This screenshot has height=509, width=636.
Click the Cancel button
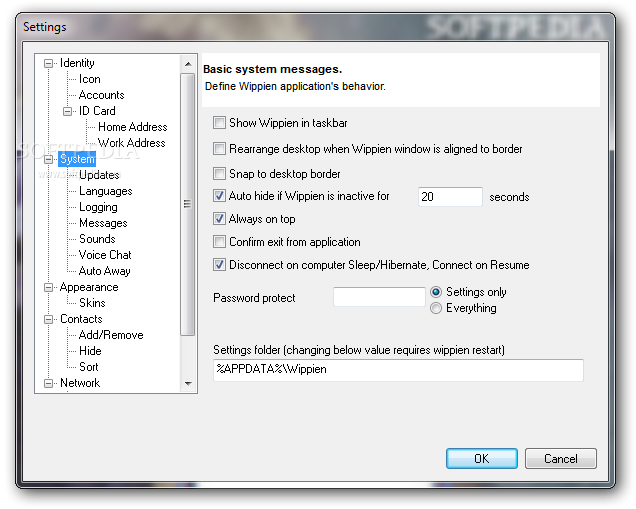click(x=561, y=459)
